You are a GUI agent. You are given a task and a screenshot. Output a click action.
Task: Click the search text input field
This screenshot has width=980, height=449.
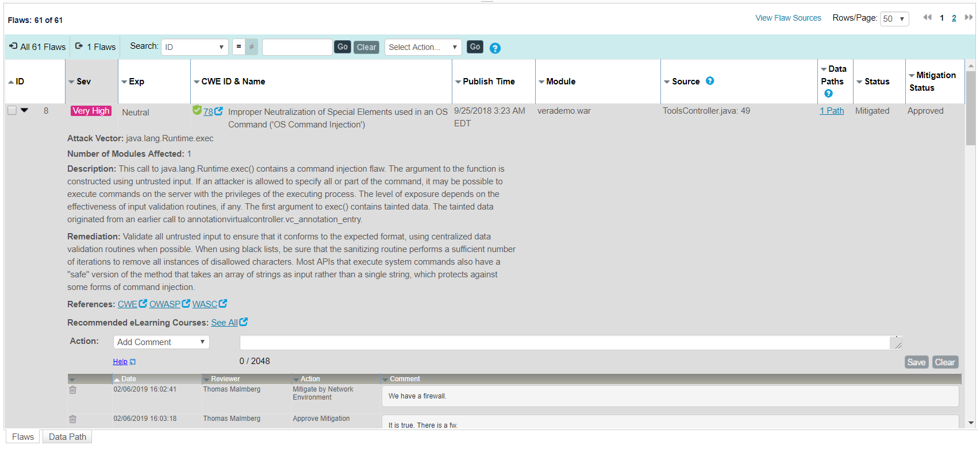pos(297,47)
